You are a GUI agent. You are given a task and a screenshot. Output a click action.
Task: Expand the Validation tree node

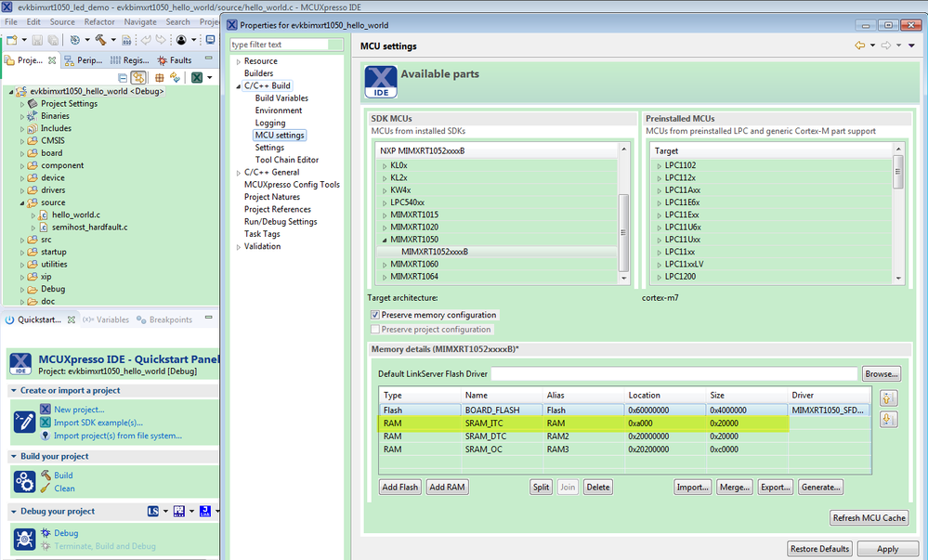239,247
